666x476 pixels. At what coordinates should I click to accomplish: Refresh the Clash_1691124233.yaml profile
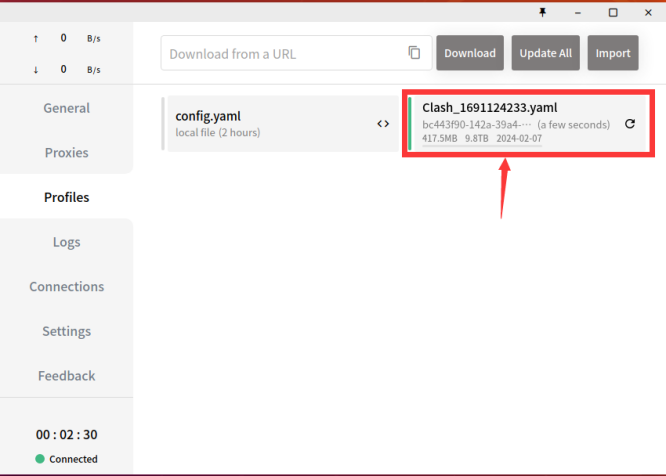click(630, 124)
